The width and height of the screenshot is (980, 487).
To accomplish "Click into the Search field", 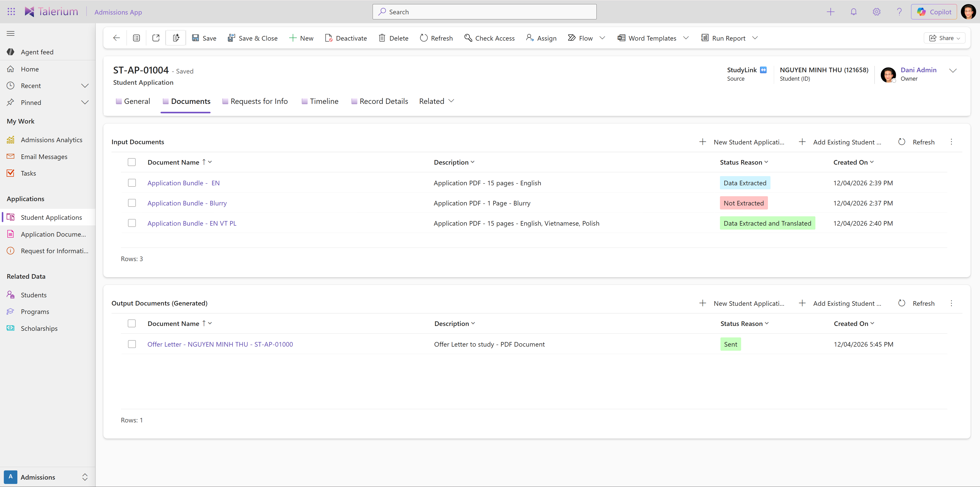I will pyautogui.click(x=484, y=12).
